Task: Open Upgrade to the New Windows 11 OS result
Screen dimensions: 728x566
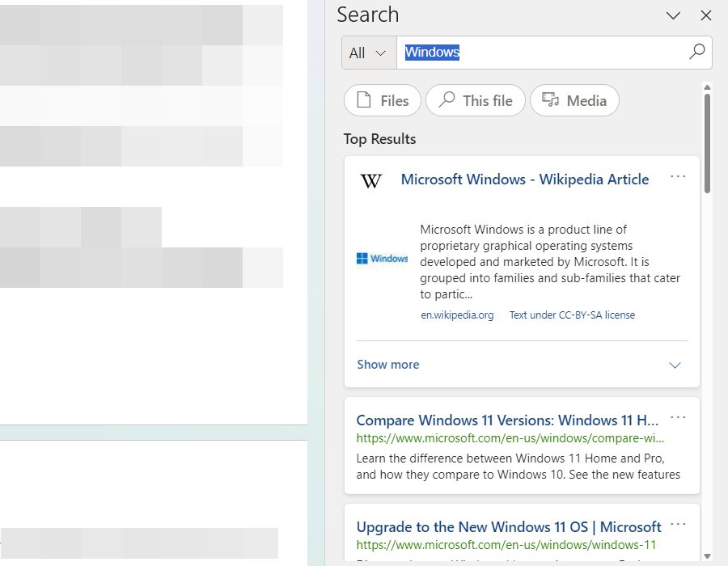Action: point(509,527)
